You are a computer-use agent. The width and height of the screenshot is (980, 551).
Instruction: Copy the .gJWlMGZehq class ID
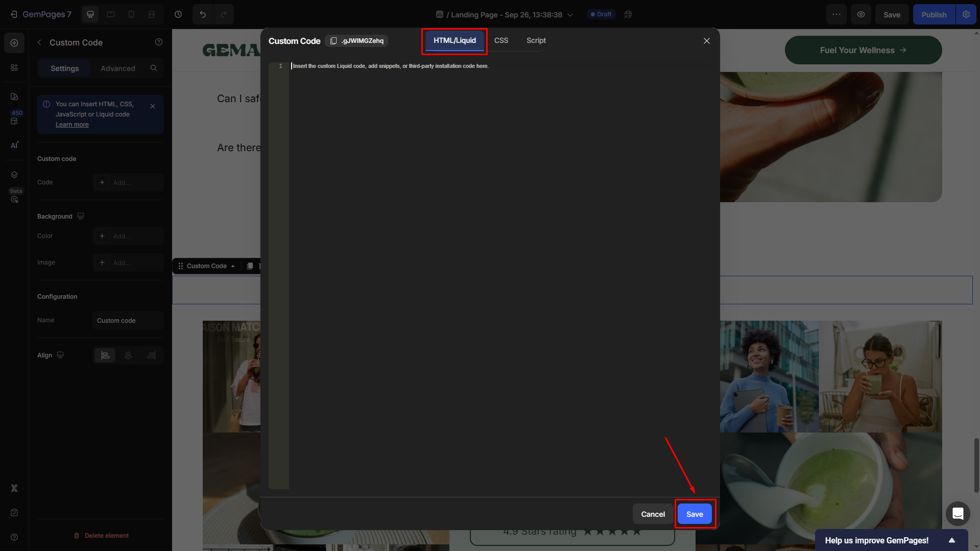coord(356,41)
